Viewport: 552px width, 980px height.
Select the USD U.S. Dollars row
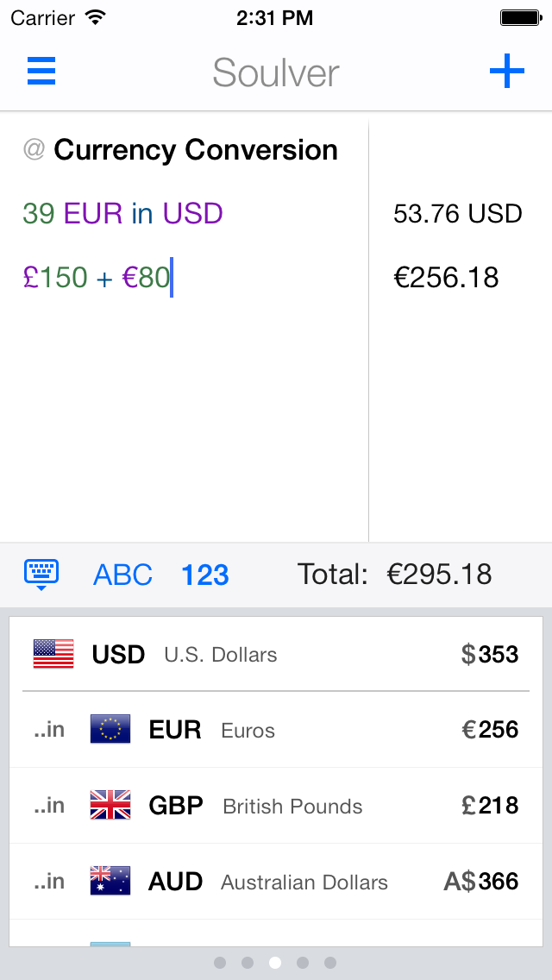pos(276,654)
